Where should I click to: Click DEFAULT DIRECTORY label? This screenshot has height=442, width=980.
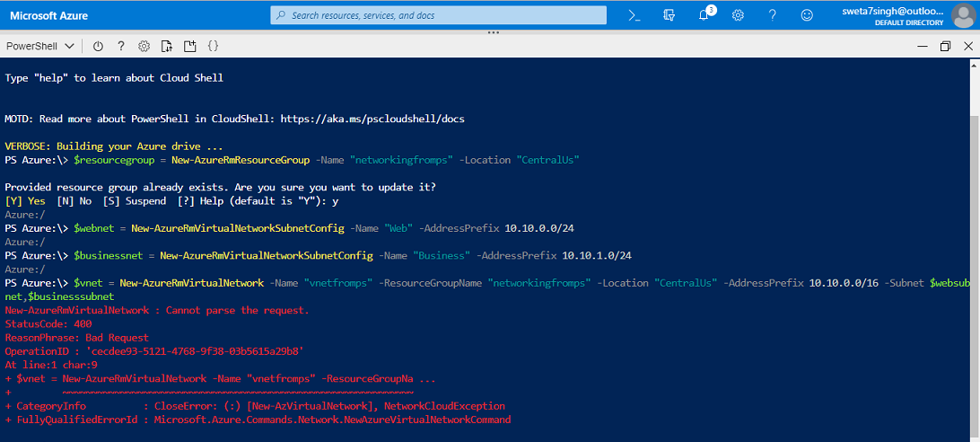[909, 22]
